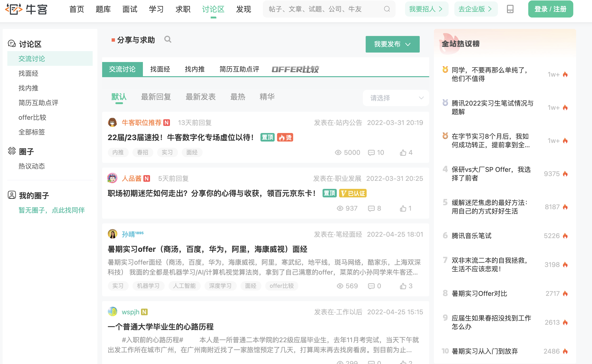
Task: Click thumbs-up icon on the 22届/23届速投 post
Action: click(403, 153)
